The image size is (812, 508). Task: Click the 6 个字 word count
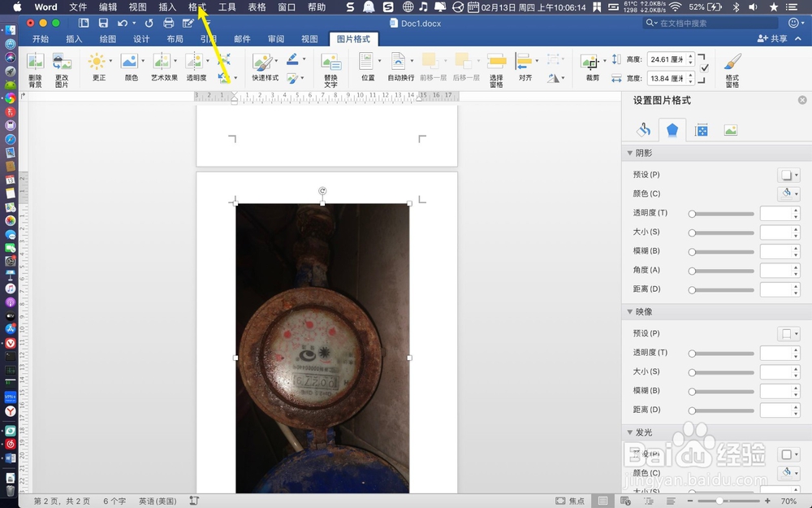coord(114,501)
